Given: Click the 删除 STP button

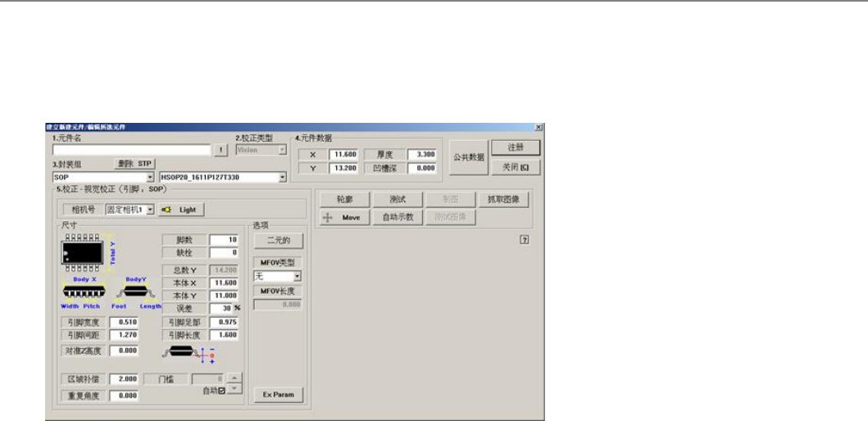Looking at the screenshot, I should point(134,164).
